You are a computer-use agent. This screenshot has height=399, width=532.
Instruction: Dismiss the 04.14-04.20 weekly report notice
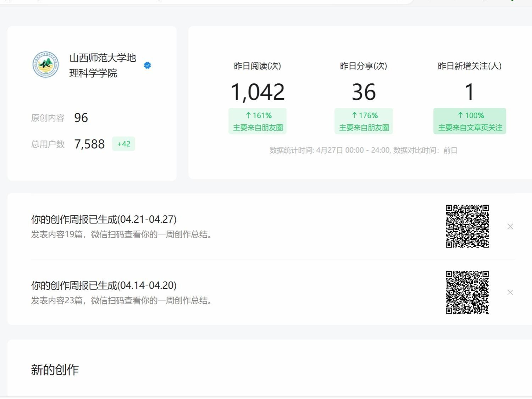[510, 292]
